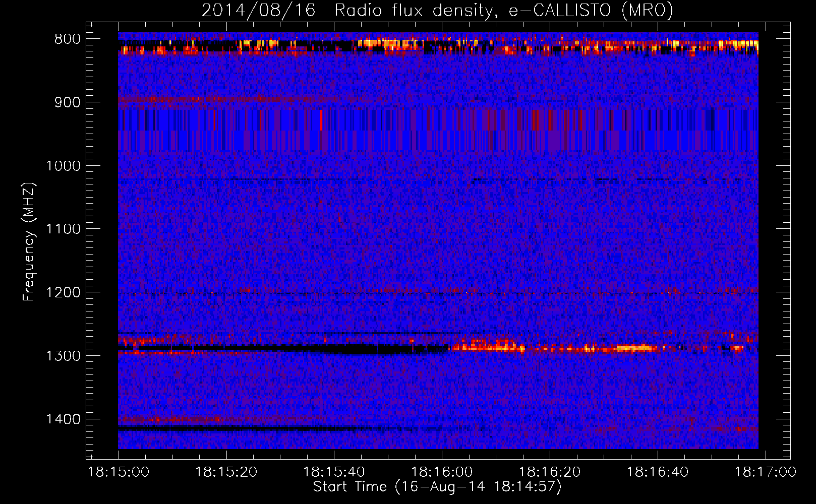This screenshot has width=816, height=504.
Task: Click the 1000 frequency tick label
Action: pyautogui.click(x=63, y=166)
